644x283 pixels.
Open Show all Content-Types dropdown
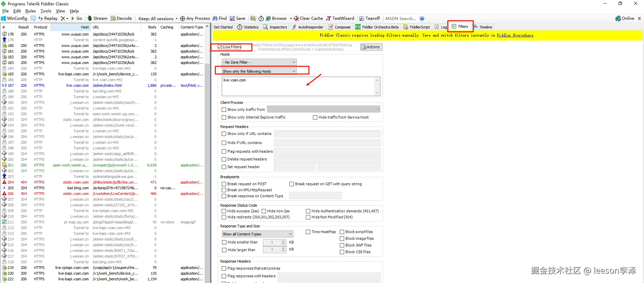(257, 234)
